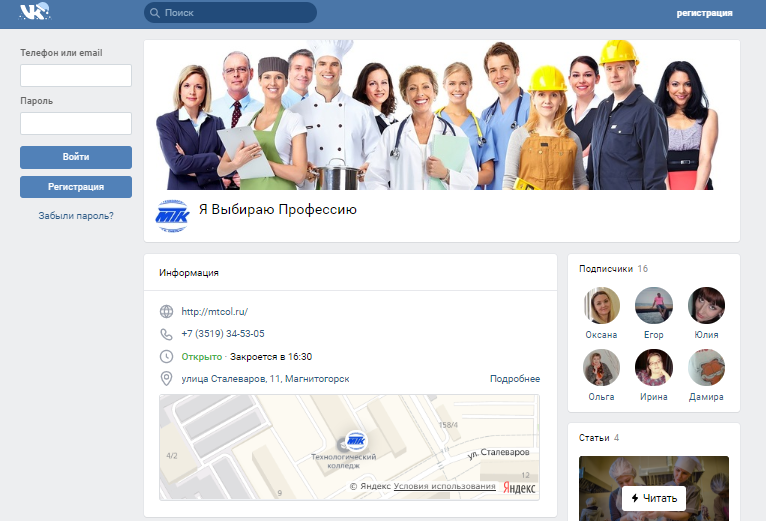The width and height of the screenshot is (766, 521).
Task: Click the name Ирина under the avatar
Action: coord(654,397)
